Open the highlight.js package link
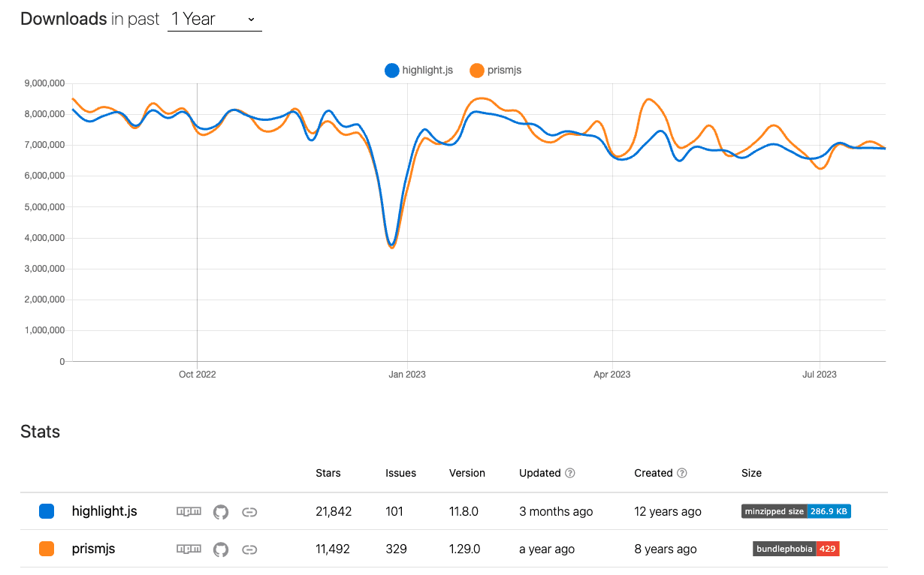Screen dimensions: 924x575 coord(104,511)
